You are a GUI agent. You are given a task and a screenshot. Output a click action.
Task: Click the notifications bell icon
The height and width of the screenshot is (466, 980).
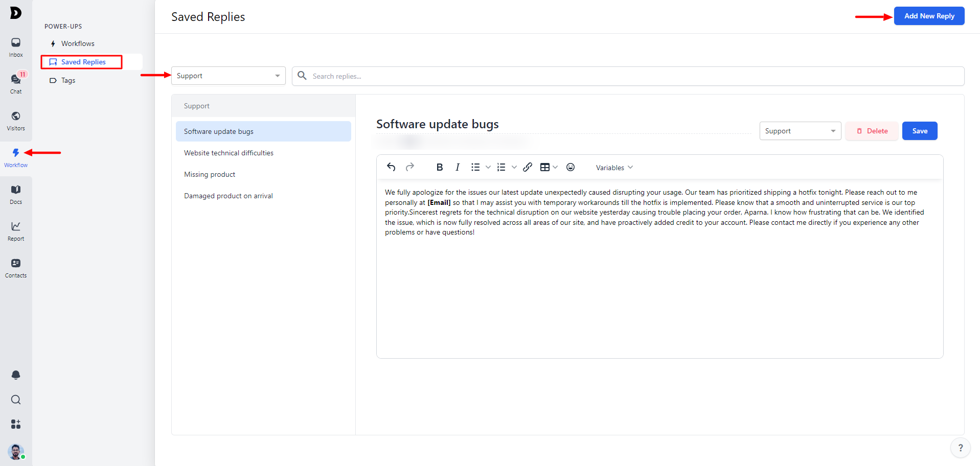coord(16,375)
